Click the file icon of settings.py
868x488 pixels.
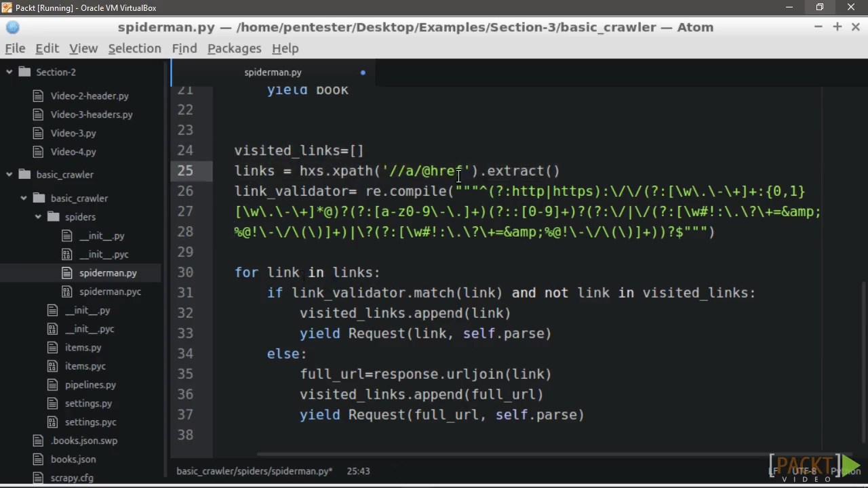[53, 403]
